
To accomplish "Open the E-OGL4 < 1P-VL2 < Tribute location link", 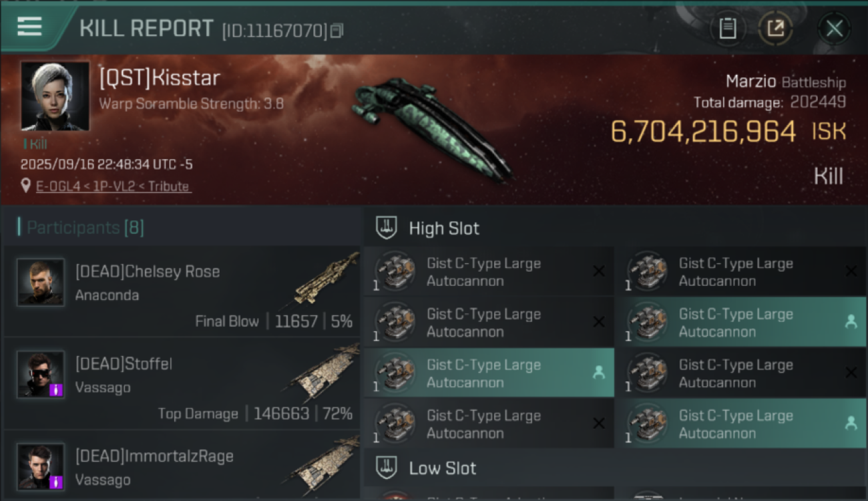I will pos(114,186).
